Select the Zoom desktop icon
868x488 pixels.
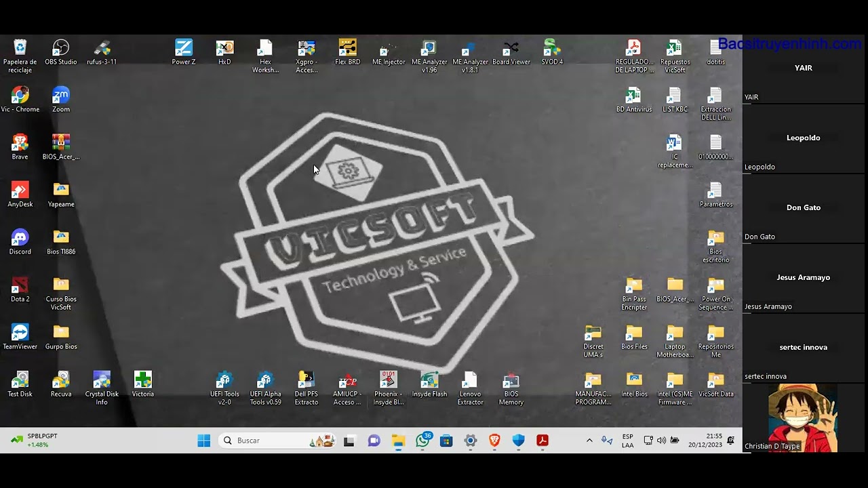coord(61,100)
